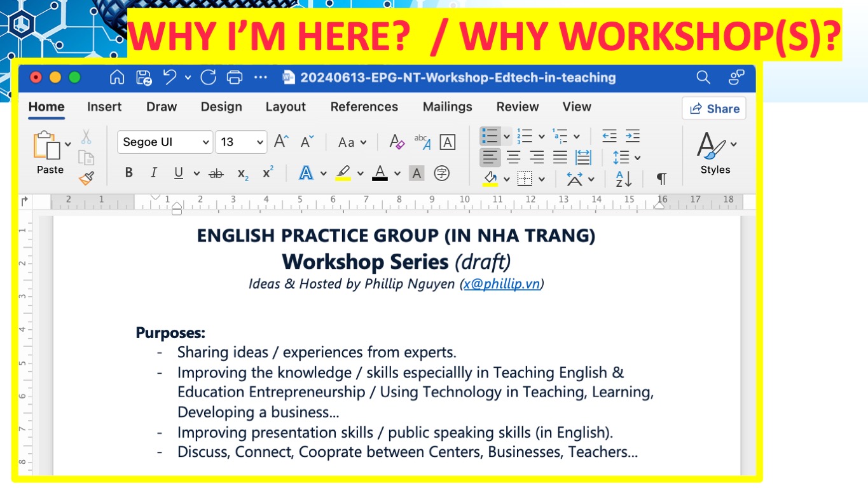Toggle Bold formatting

coord(129,173)
